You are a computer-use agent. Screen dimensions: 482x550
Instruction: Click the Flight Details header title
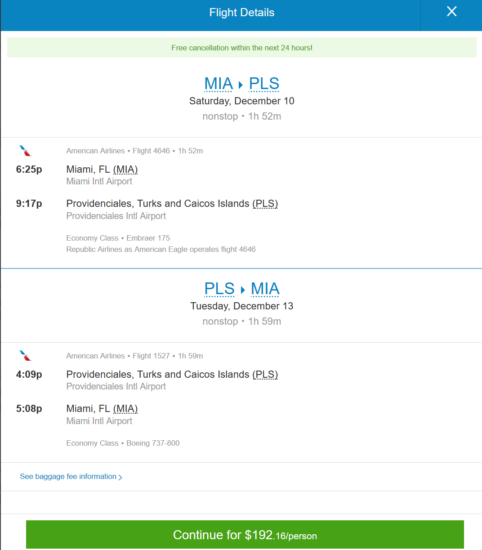(242, 13)
